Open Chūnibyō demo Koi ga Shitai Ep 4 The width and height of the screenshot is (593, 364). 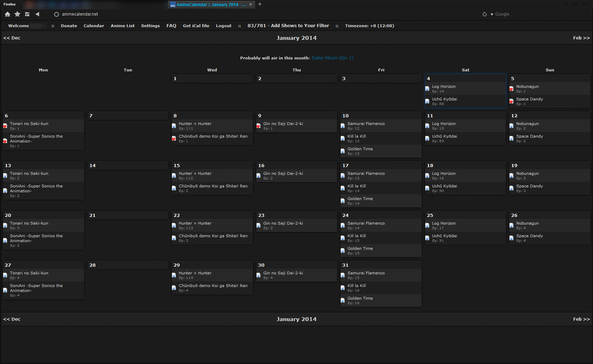(x=213, y=285)
